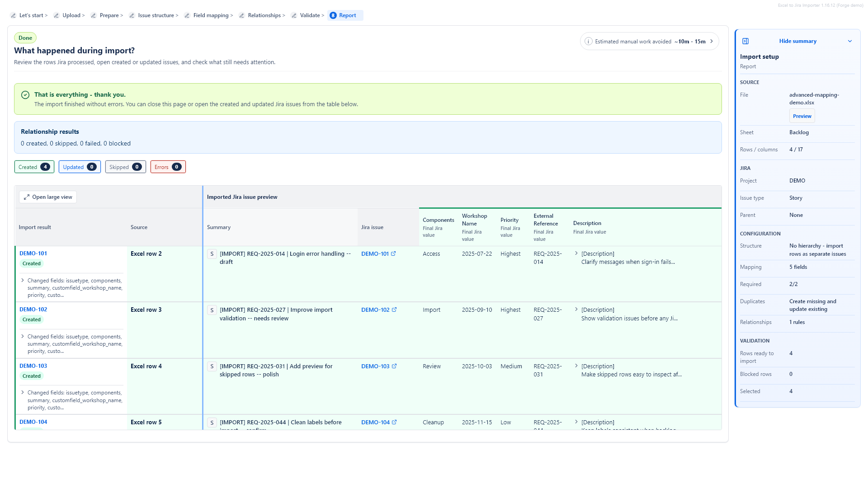Open external link icon next to DEMO-104
The height and width of the screenshot is (488, 868).
coord(394,422)
